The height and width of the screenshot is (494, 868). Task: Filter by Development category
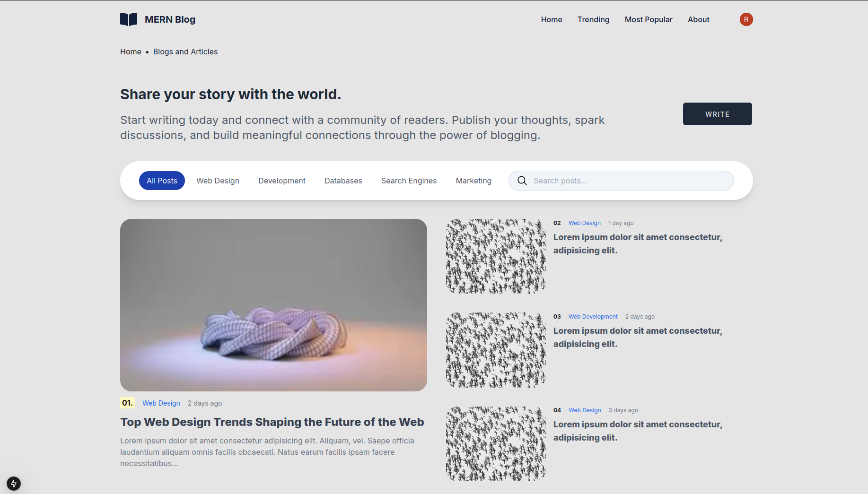click(x=282, y=181)
